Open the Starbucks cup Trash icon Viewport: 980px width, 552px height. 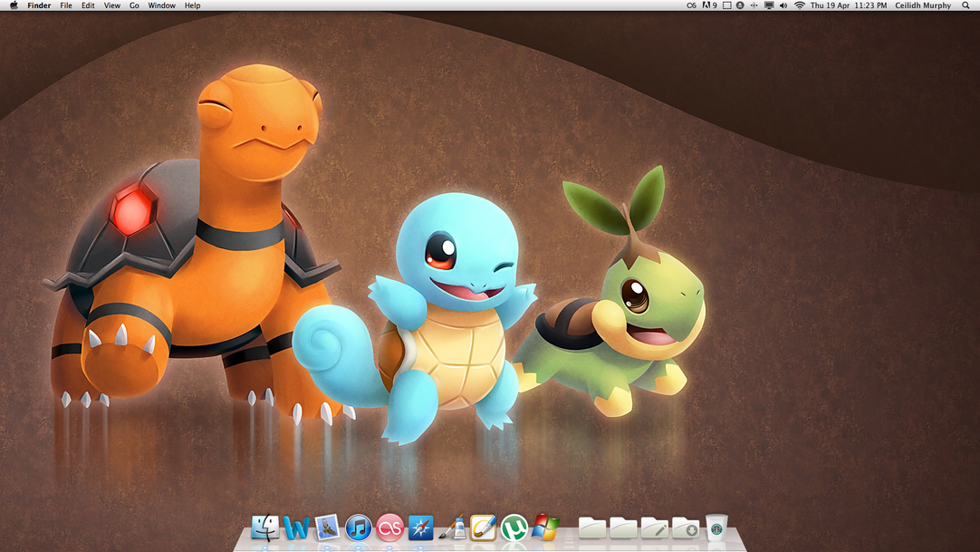716,528
